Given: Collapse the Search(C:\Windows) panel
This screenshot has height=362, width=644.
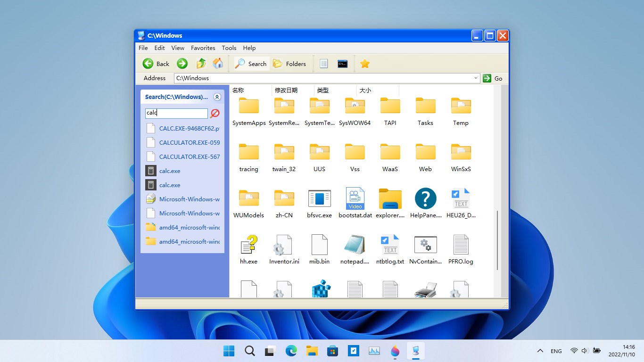Looking at the screenshot, I should (217, 97).
